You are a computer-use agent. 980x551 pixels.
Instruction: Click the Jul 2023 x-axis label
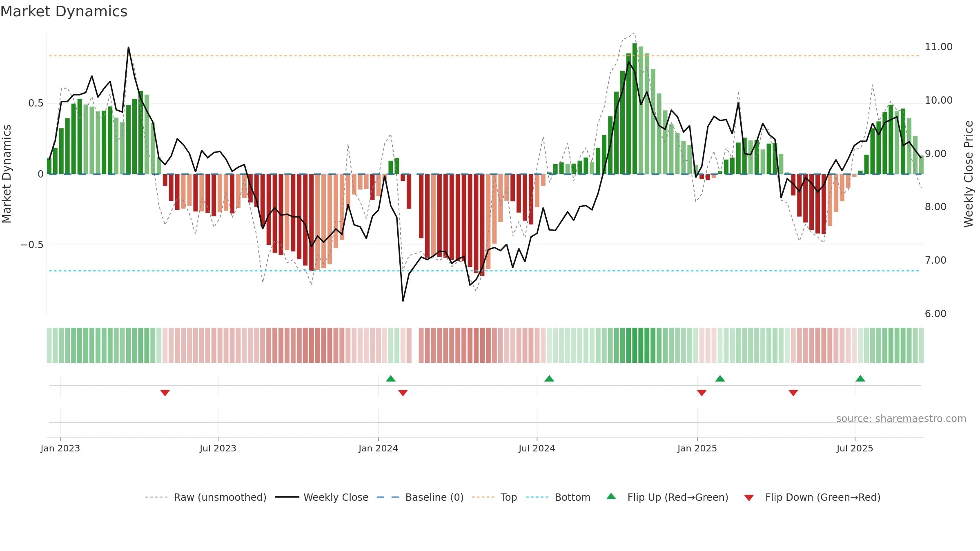218,448
